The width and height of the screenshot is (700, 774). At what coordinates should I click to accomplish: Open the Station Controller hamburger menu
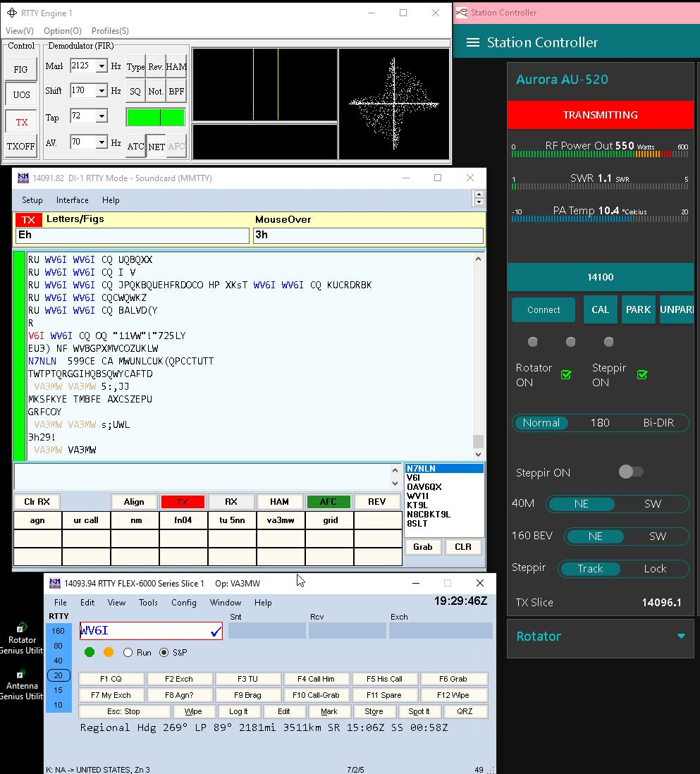[472, 42]
